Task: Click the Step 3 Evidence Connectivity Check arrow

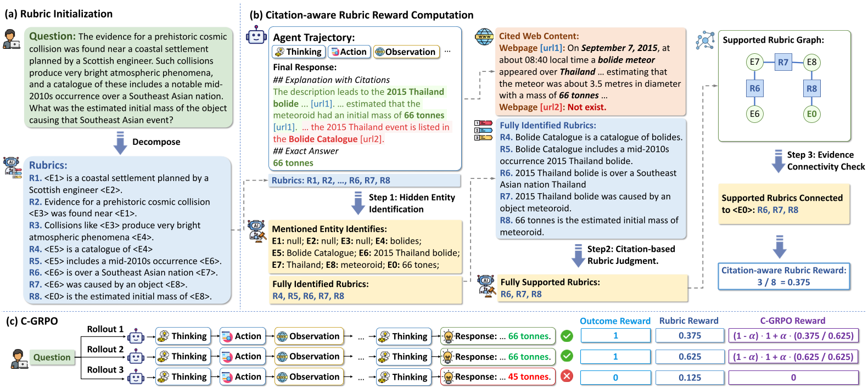Action: click(777, 161)
